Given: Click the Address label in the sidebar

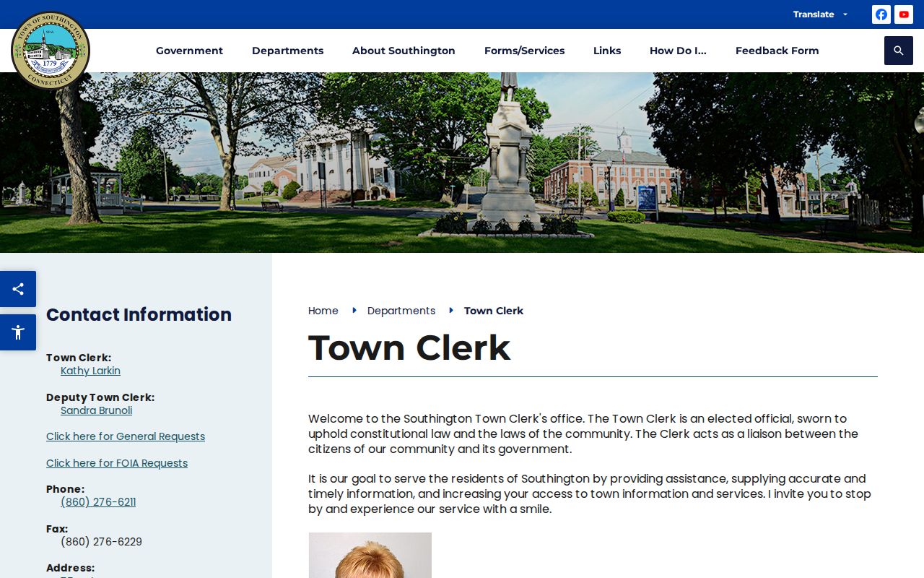Looking at the screenshot, I should tap(70, 568).
